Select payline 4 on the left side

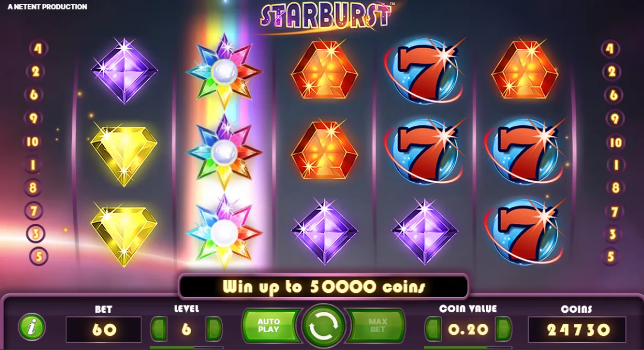point(38,49)
